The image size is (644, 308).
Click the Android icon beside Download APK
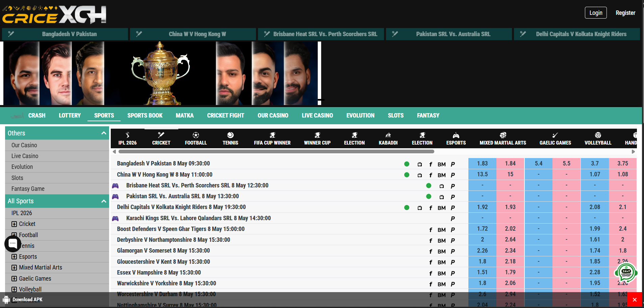pyautogui.click(x=6, y=300)
